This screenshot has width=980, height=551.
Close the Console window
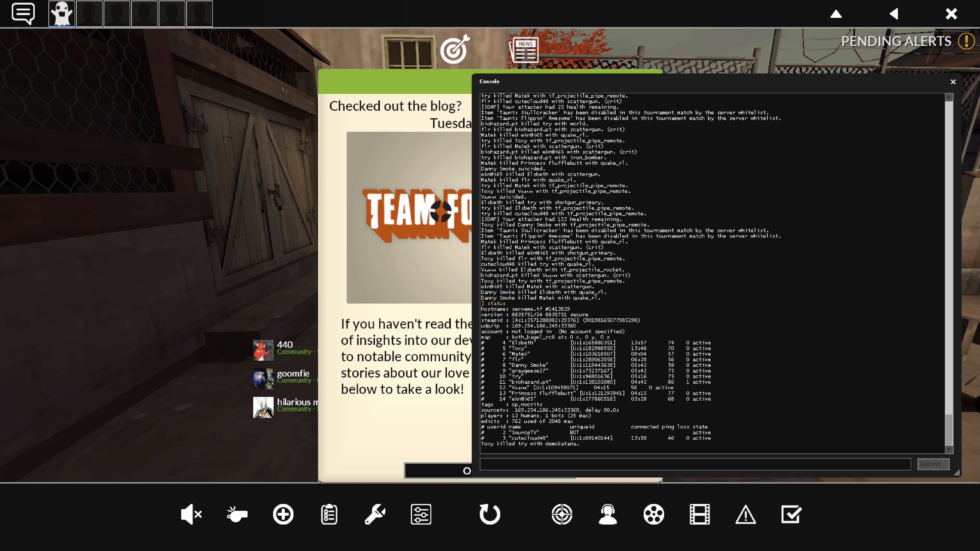(953, 82)
